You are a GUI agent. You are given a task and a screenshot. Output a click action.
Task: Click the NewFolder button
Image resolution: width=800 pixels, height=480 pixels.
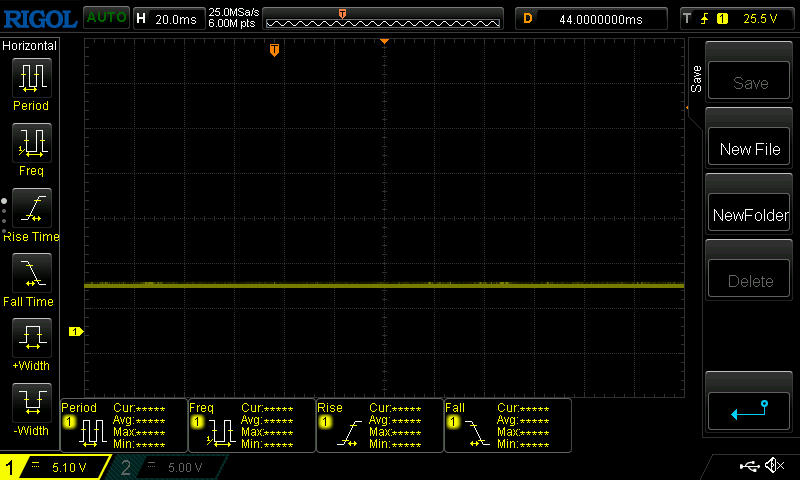(x=749, y=214)
